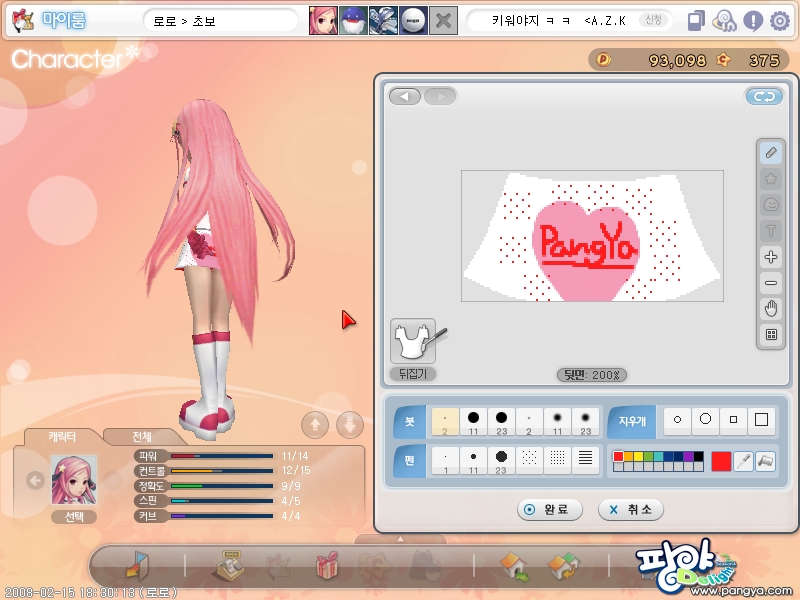Zoom out with the minus tool

coord(771,283)
